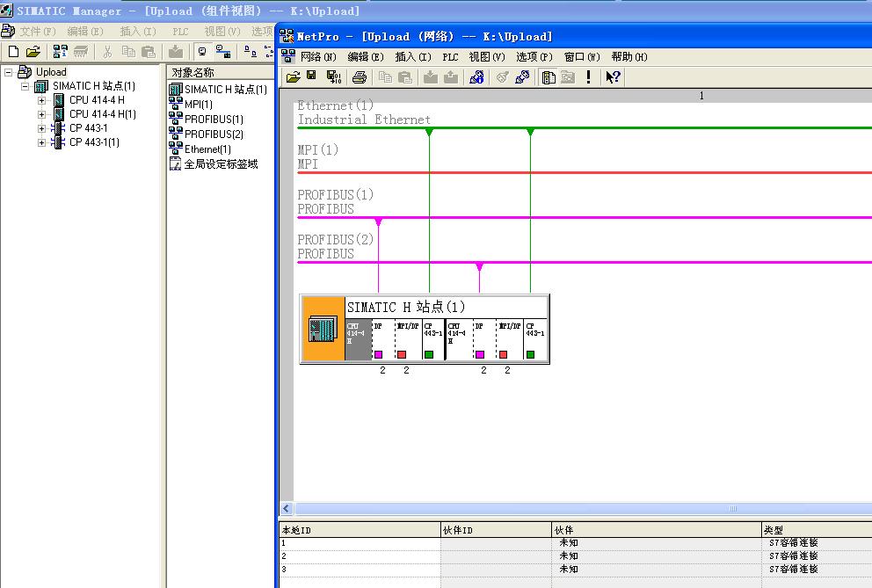Click Print icon in NetPro toolbar

pyautogui.click(x=360, y=77)
